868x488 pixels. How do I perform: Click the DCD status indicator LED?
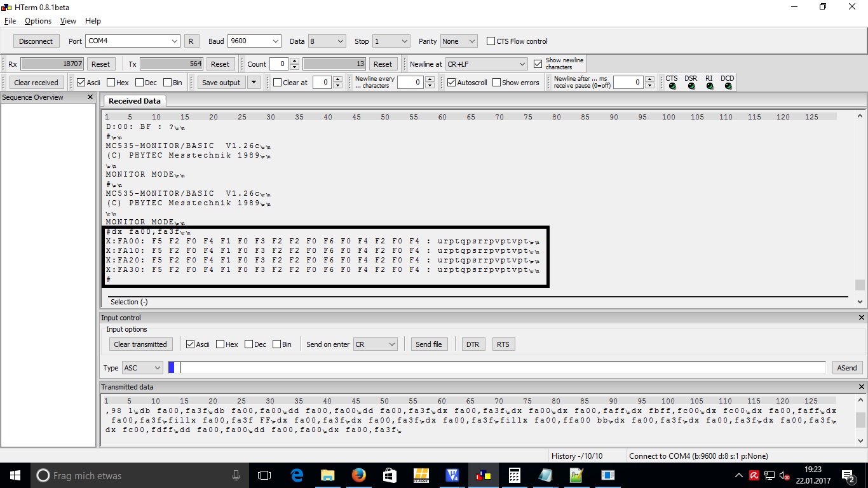pos(728,86)
